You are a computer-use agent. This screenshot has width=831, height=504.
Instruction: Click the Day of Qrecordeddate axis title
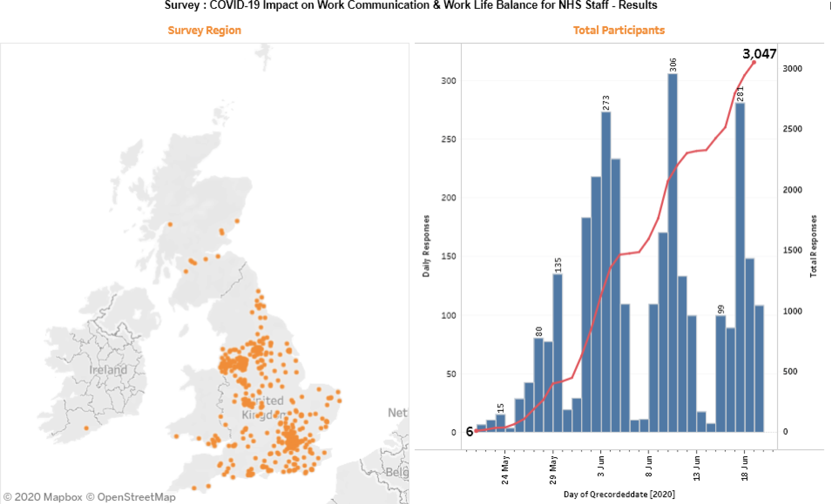619,494
